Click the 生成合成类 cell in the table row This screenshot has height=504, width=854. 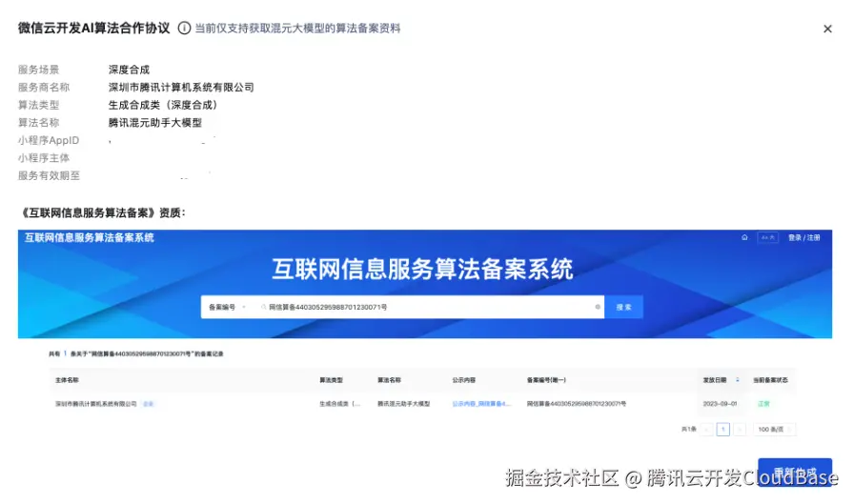(340, 404)
